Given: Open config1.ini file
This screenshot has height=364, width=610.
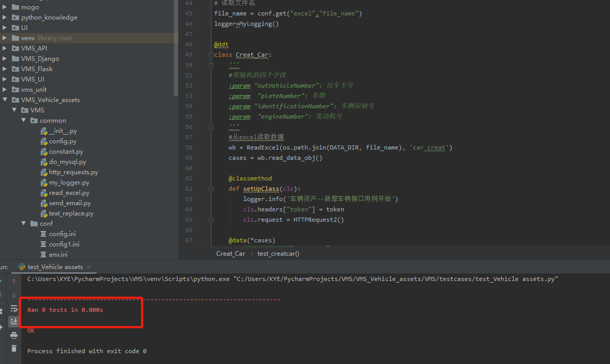Looking at the screenshot, I should 64,244.
